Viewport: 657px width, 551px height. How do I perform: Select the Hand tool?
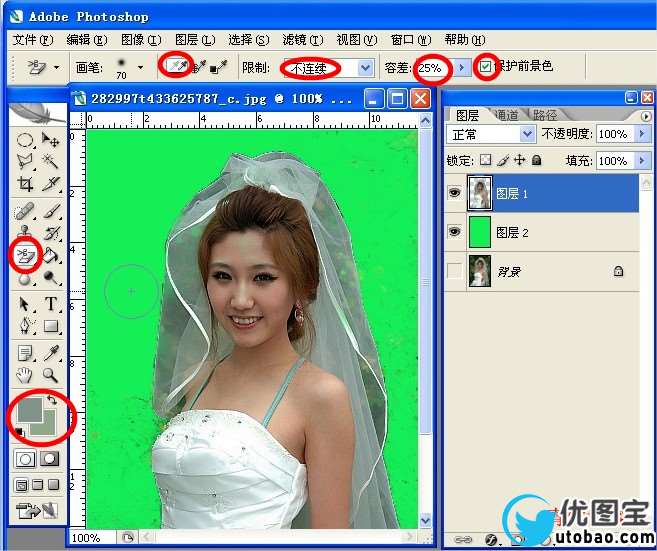click(25, 375)
